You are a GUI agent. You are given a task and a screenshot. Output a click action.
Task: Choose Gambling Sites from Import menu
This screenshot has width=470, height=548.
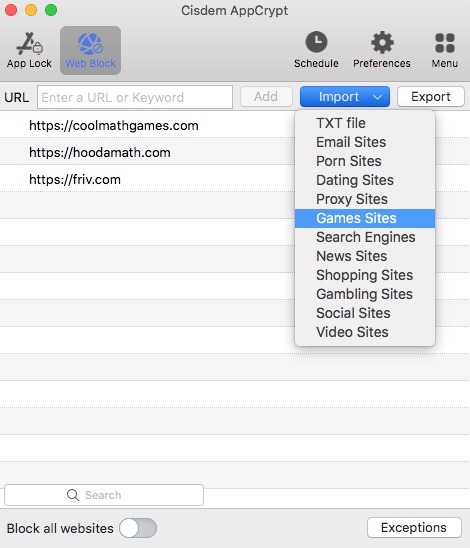click(365, 294)
